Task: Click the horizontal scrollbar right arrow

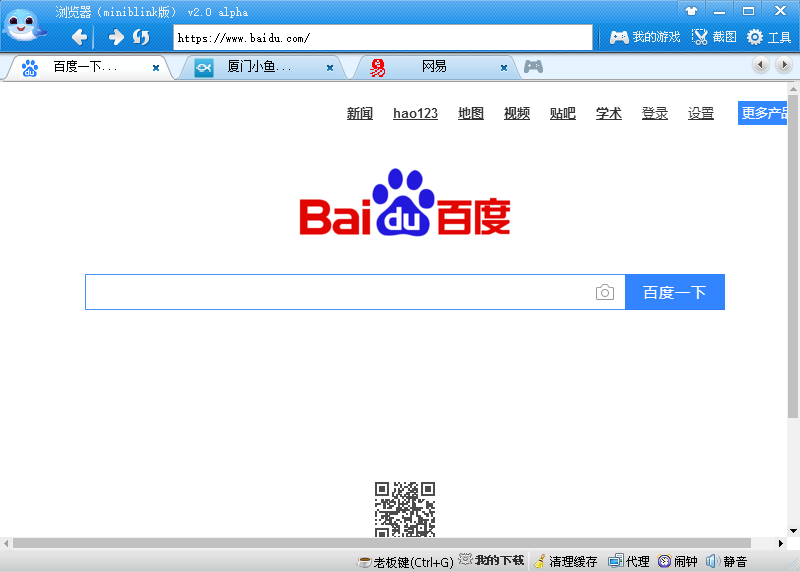Action: point(781,543)
